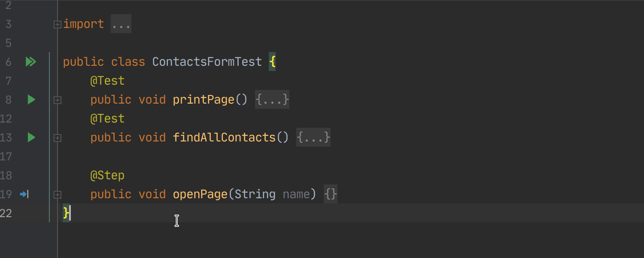
Task: Expand the findAllContacts method fold
Action: [57, 138]
